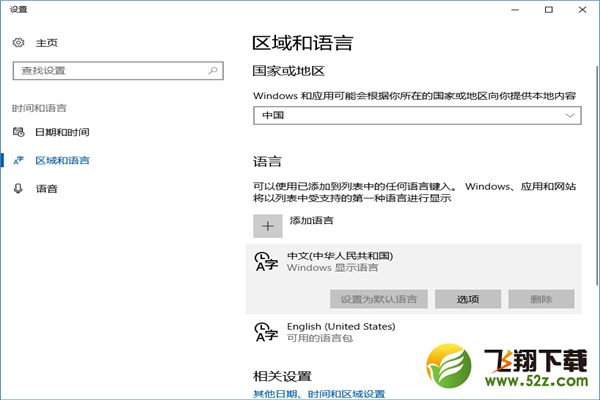Focus the 查找设置 search field
The width and height of the screenshot is (600, 400).
pos(118,70)
